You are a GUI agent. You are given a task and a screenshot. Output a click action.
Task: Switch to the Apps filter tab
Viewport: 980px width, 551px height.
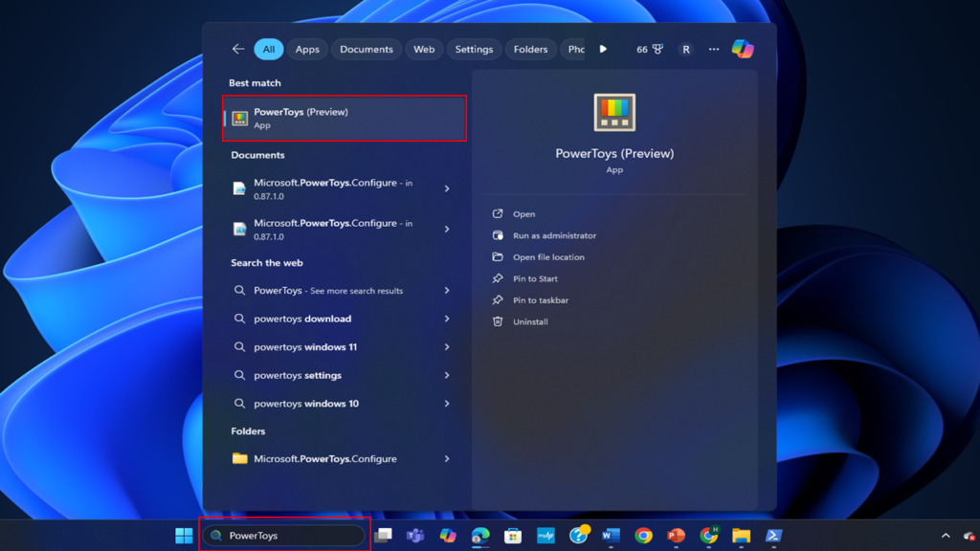[307, 50]
